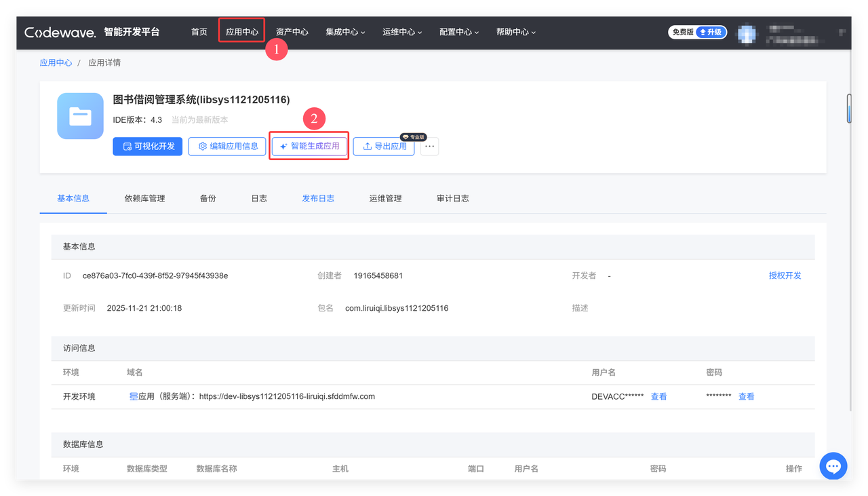
Task: Open 资产中心 in top navigation
Action: tap(292, 32)
